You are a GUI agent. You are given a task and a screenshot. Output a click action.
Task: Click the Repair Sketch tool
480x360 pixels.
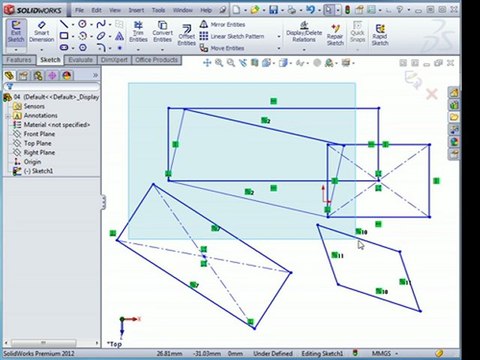tap(335, 35)
